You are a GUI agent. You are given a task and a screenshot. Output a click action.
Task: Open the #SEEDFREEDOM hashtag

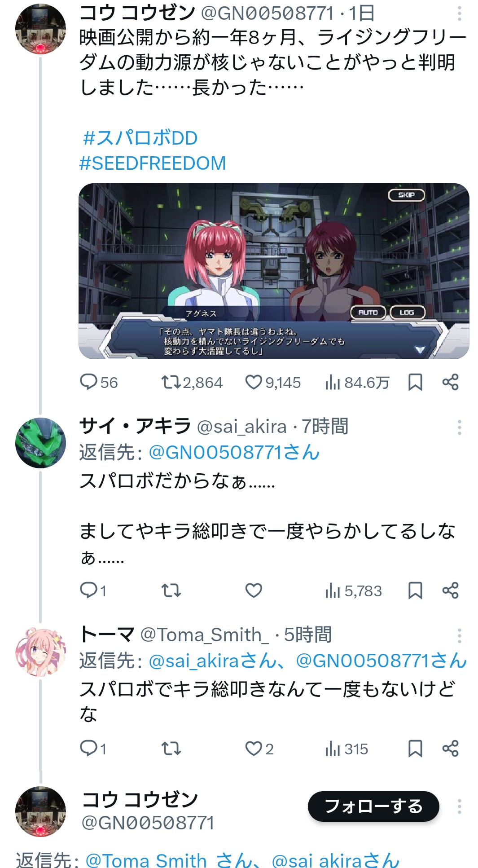click(153, 163)
